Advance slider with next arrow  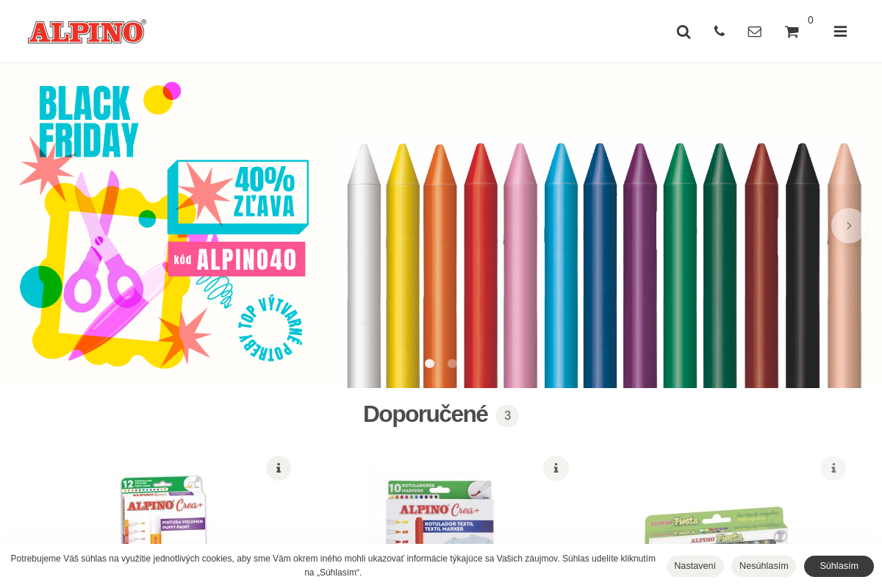coord(849,226)
